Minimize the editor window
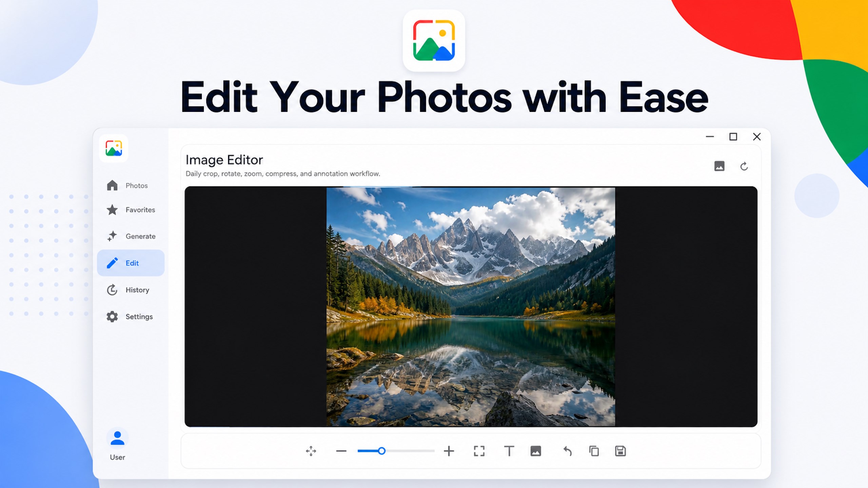 pyautogui.click(x=710, y=137)
